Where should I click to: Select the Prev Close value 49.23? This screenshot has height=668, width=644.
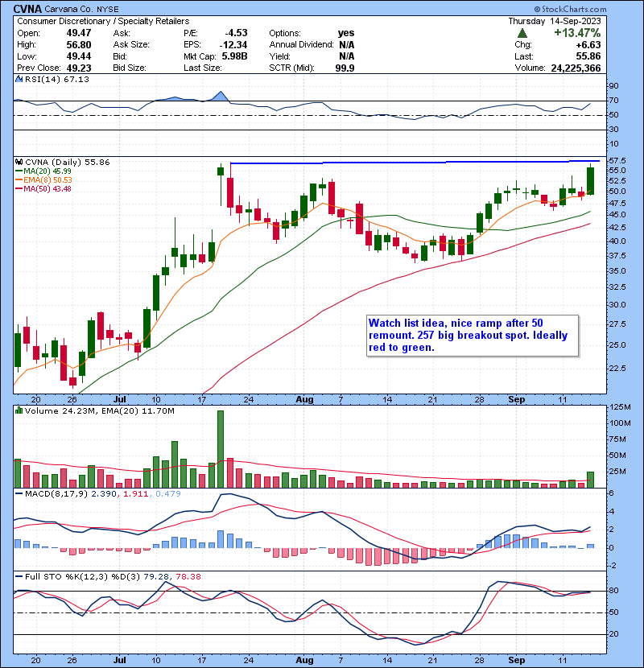[79, 68]
